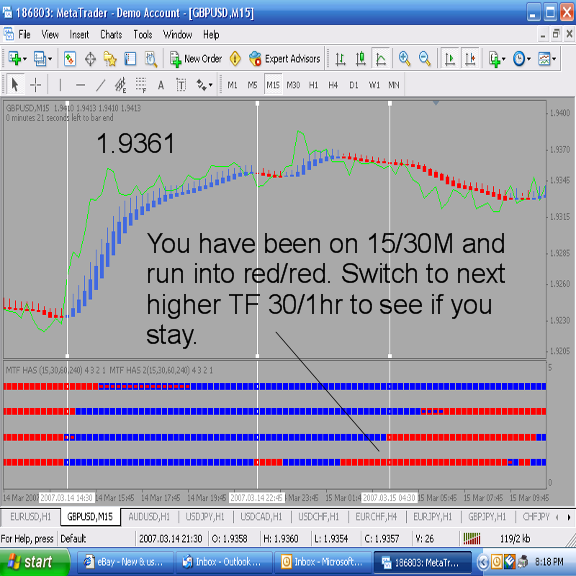576x576 pixels.
Task: Click the chart shift triangle marker
Action: [436, 103]
